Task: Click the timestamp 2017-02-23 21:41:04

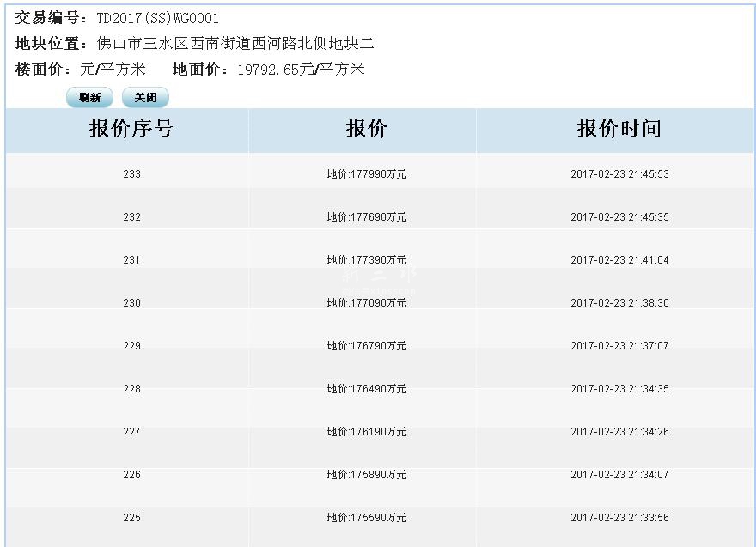Action: 619,260
